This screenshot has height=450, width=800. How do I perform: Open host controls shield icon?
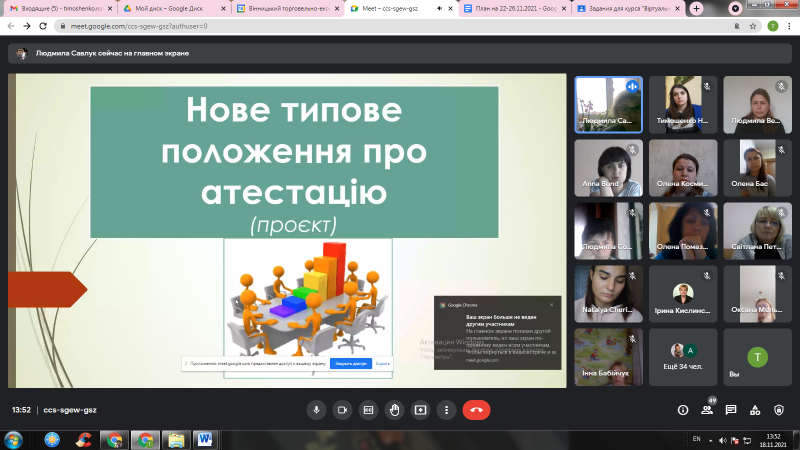click(779, 410)
